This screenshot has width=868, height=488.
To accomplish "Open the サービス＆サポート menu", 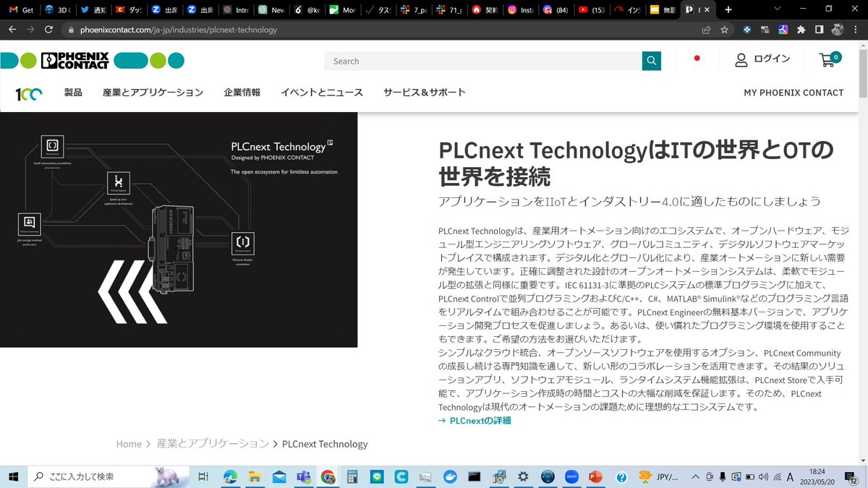I will pyautogui.click(x=425, y=93).
